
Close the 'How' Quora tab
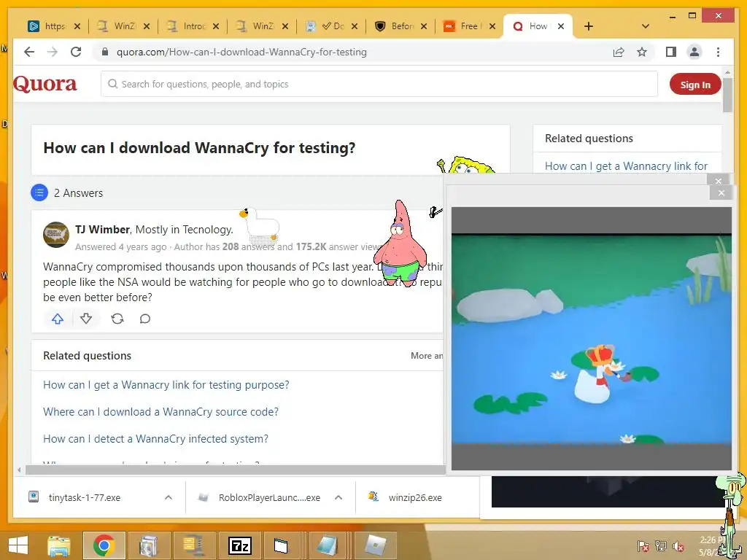(561, 26)
